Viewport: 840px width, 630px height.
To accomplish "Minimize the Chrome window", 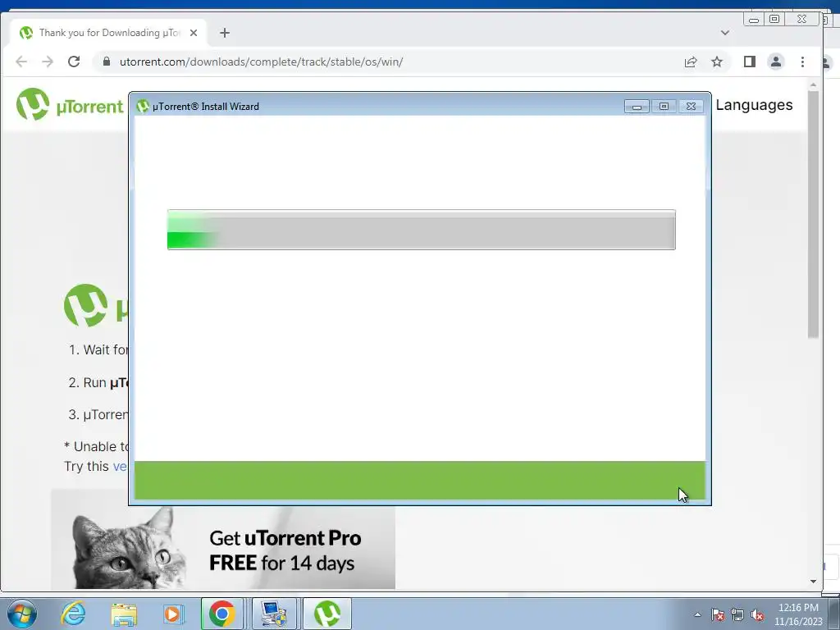I will pos(754,20).
